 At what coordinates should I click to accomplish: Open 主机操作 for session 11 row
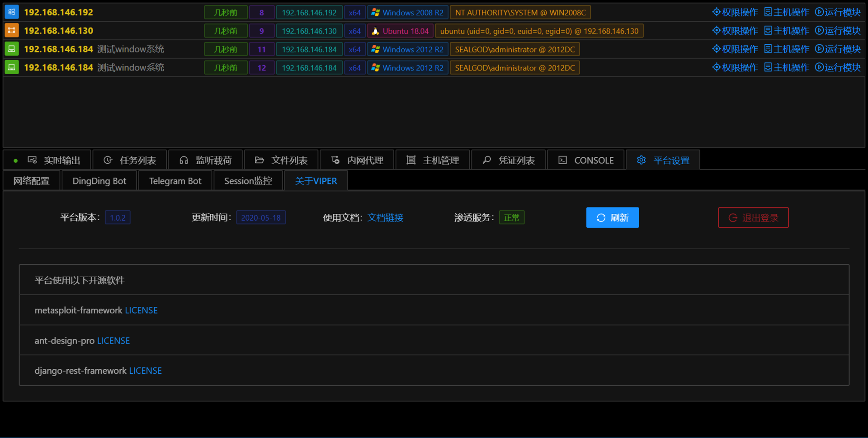point(787,49)
